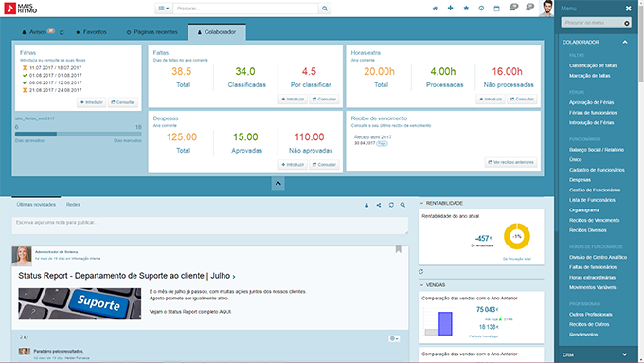Screen dimensions: 644x363
Task: Open the Status Report post title
Action: pyautogui.click(x=127, y=276)
